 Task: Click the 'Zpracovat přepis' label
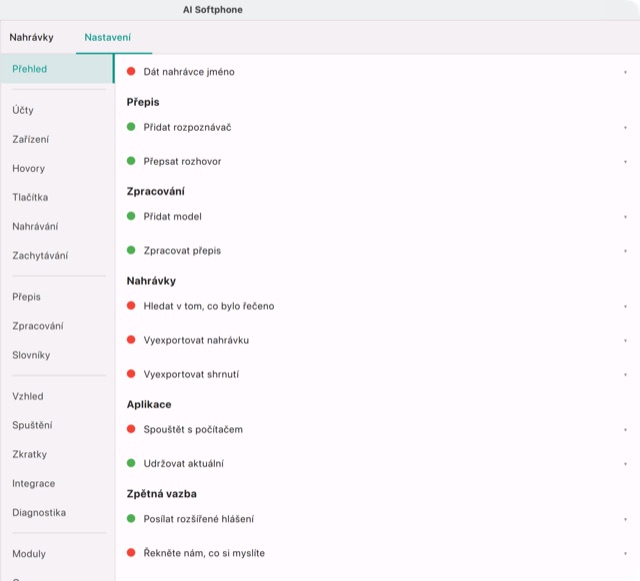pos(182,251)
